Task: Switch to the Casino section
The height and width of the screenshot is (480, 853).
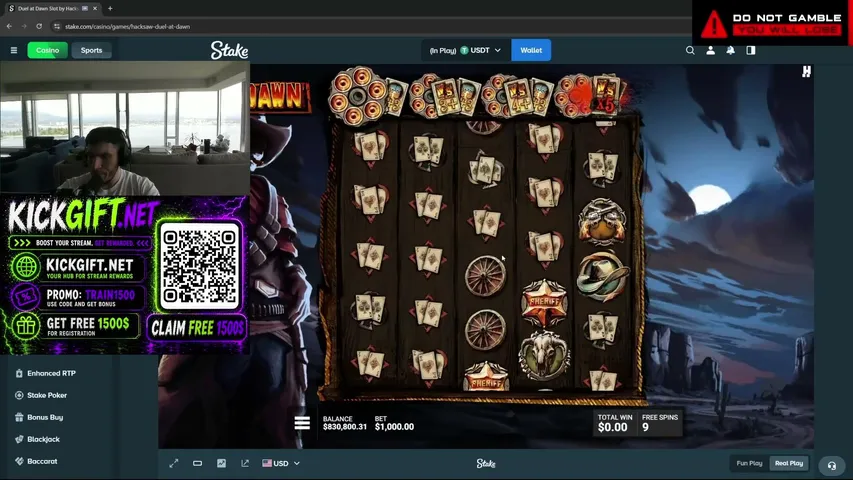Action: [x=47, y=50]
